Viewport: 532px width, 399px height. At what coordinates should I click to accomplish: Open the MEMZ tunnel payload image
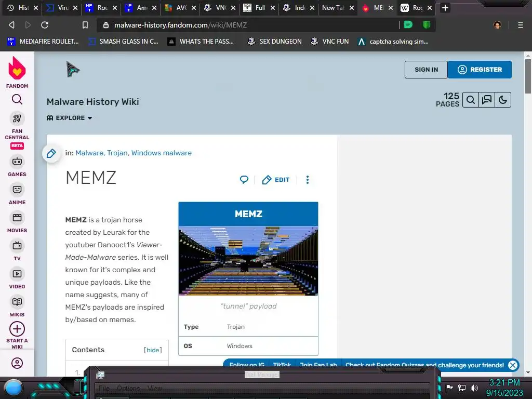tap(248, 261)
